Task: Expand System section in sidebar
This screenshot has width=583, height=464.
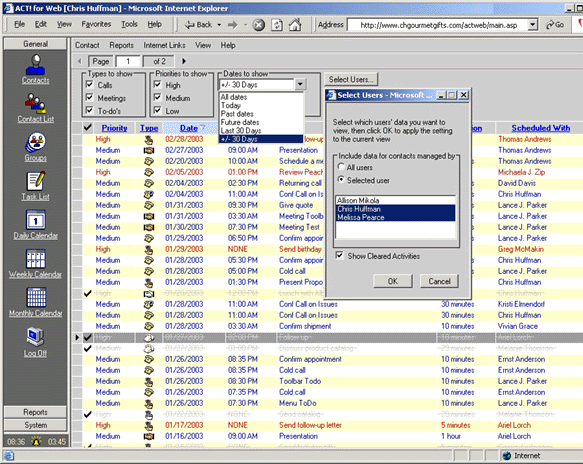Action: [35, 425]
